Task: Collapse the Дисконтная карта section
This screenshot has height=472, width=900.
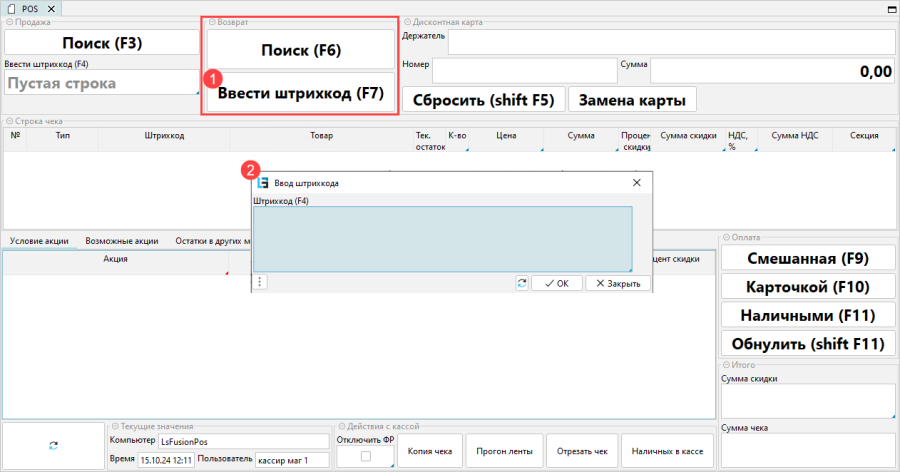Action: point(408,22)
